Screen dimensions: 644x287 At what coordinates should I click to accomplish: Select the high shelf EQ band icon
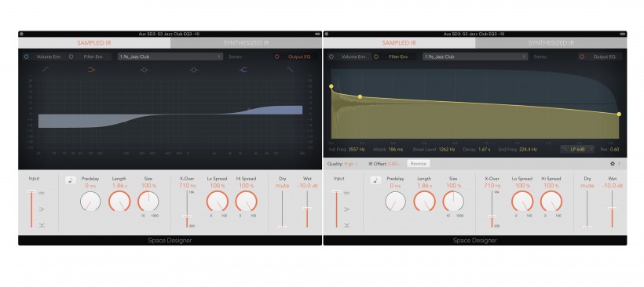click(x=243, y=70)
